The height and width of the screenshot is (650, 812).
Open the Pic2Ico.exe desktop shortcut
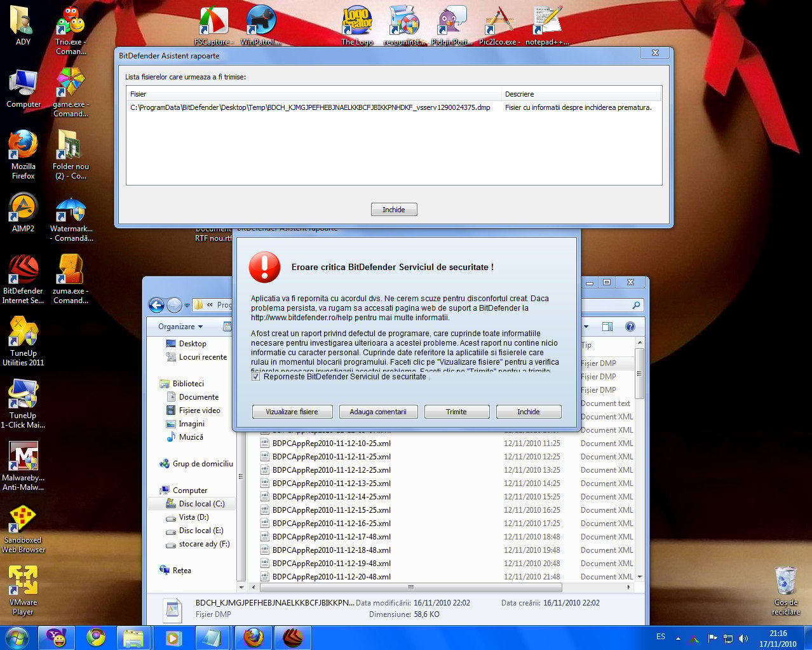click(499, 26)
